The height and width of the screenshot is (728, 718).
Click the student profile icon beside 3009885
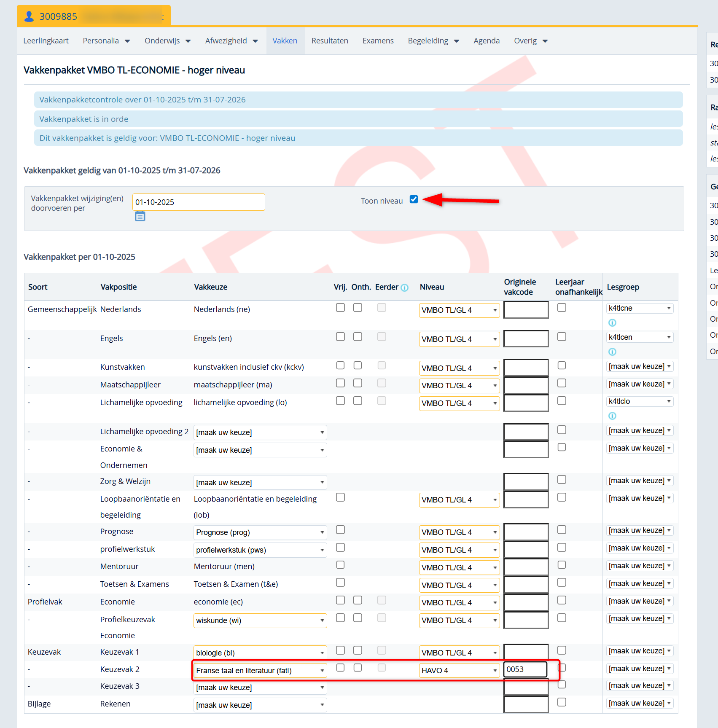[29, 16]
